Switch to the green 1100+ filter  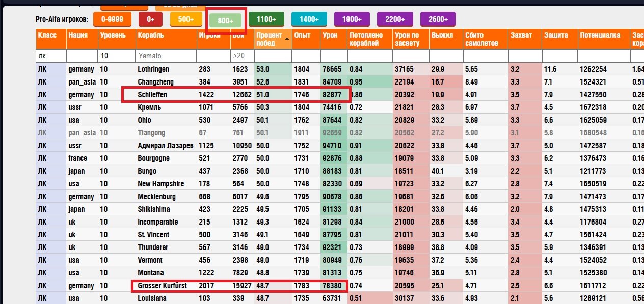tap(266, 19)
